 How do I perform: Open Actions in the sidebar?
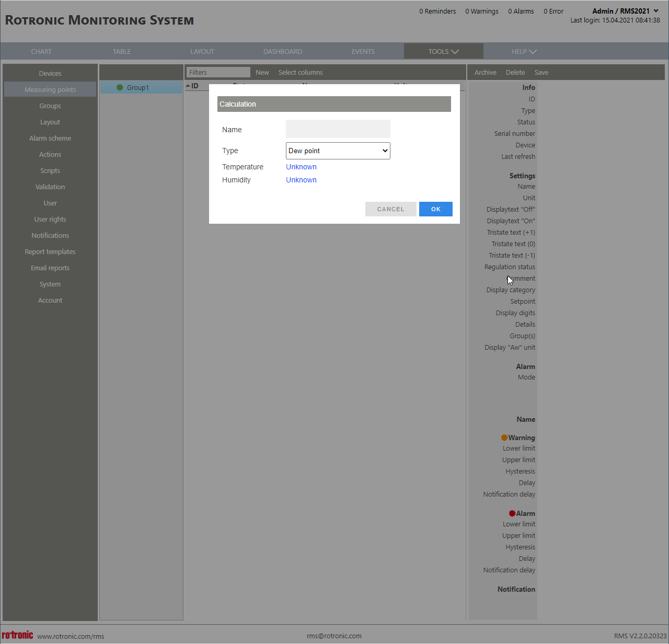click(50, 154)
